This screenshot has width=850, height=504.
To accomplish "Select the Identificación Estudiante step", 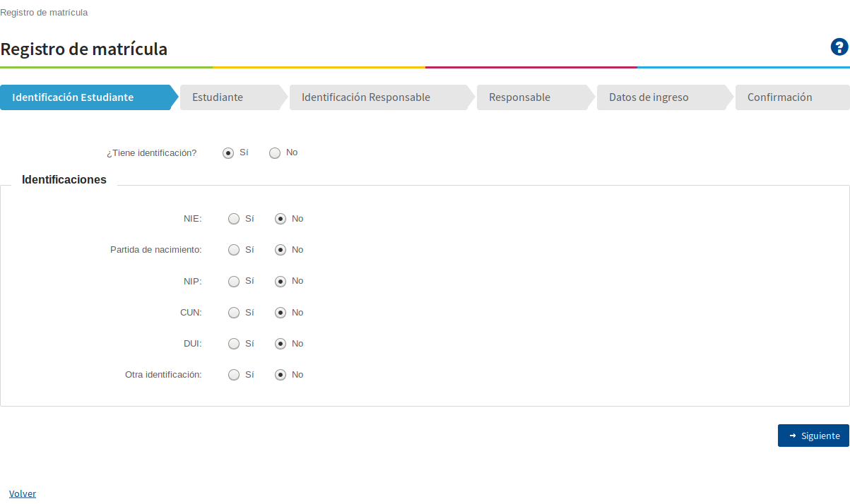I will [73, 97].
